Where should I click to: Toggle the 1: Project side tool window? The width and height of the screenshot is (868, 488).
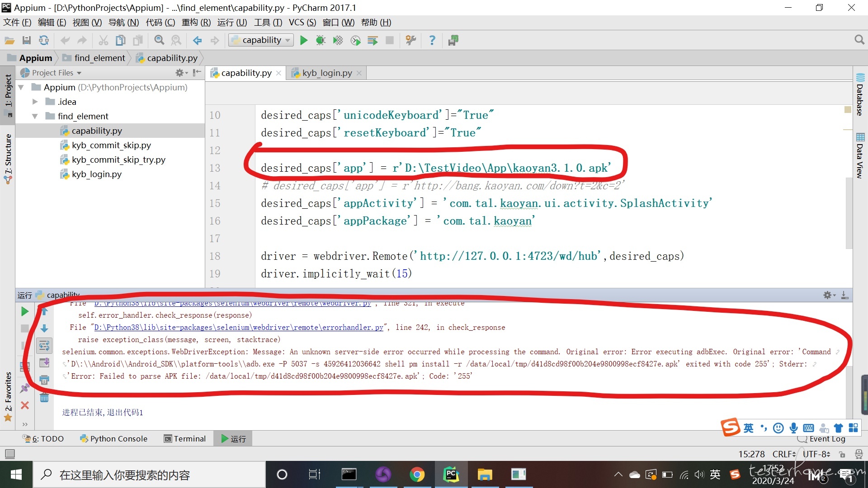[x=8, y=94]
